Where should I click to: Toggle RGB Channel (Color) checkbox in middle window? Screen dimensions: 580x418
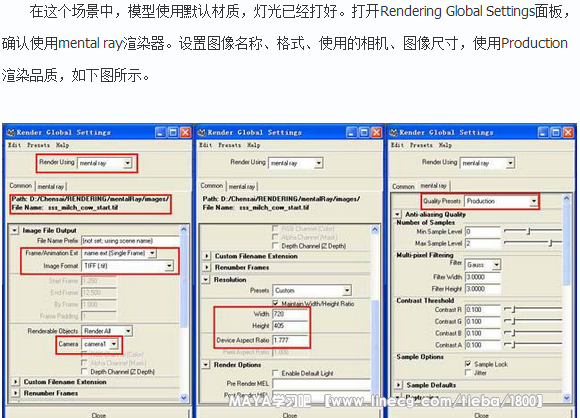(275, 228)
